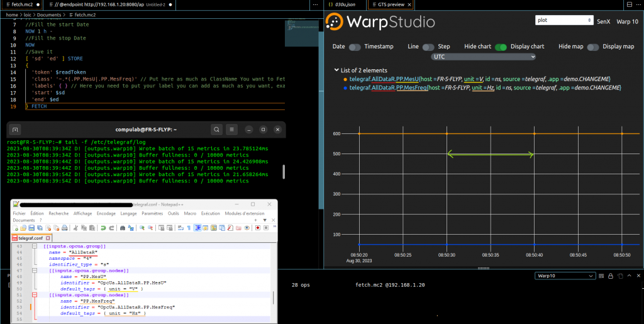Screen dimensions: 644x324
Task: Click the Function List icon in Notepad++
Action: (230, 228)
